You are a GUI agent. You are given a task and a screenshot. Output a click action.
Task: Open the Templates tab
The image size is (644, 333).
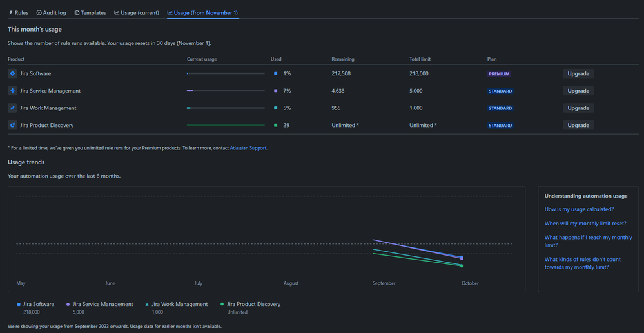coord(90,13)
